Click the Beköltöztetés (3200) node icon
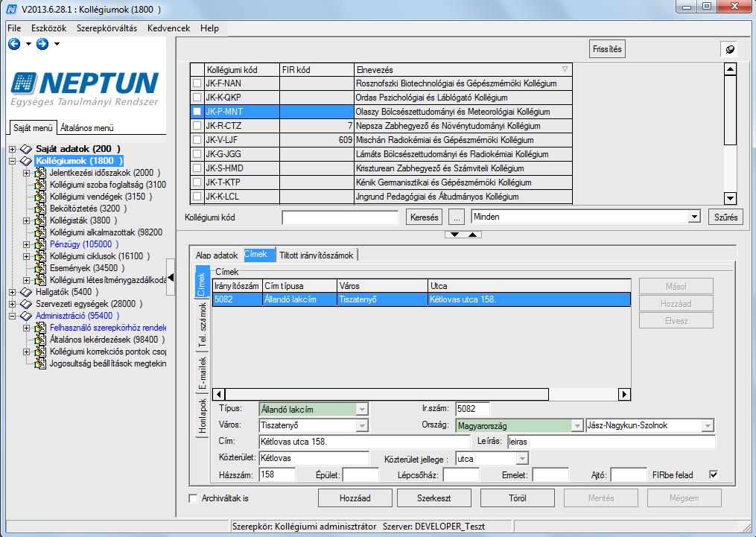The width and height of the screenshot is (756, 537). tap(40, 209)
